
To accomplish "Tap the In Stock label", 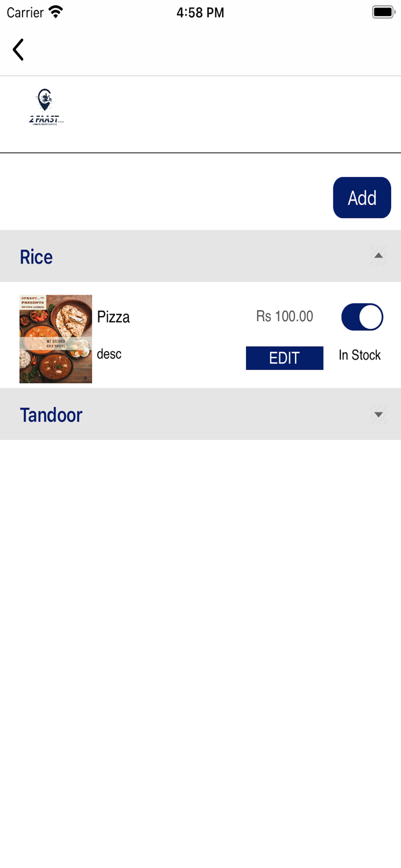I will click(359, 355).
